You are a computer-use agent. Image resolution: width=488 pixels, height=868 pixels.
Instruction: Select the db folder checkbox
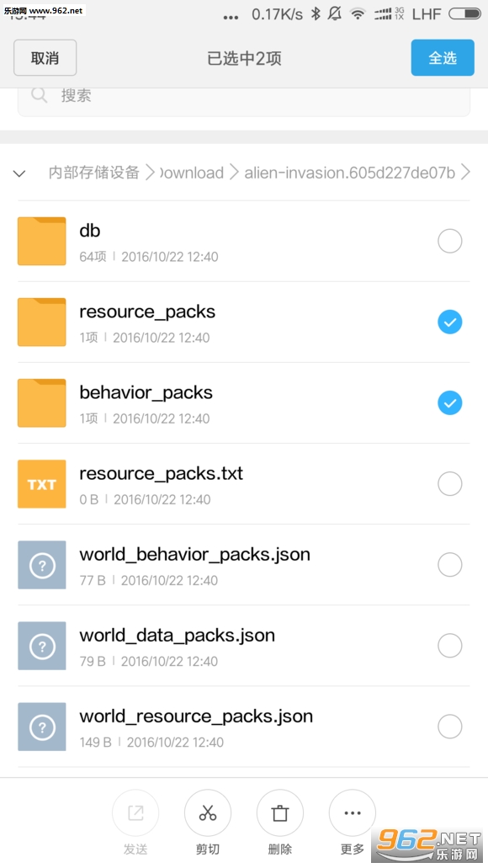[x=450, y=242]
